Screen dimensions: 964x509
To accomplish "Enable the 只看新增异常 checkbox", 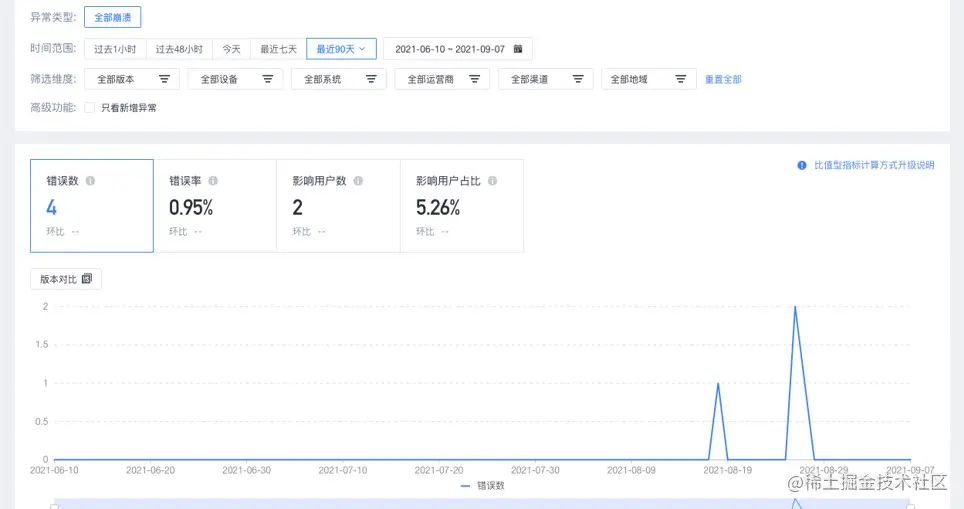I will coord(90,108).
